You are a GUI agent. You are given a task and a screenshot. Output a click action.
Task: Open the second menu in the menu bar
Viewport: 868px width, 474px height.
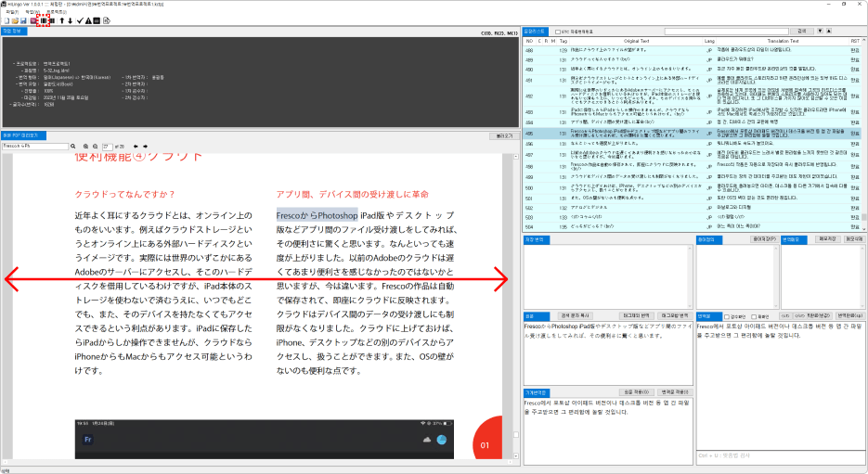click(x=32, y=12)
